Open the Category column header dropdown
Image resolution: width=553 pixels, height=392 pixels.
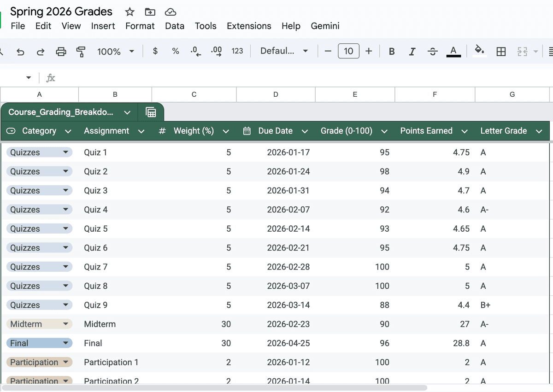[68, 131]
